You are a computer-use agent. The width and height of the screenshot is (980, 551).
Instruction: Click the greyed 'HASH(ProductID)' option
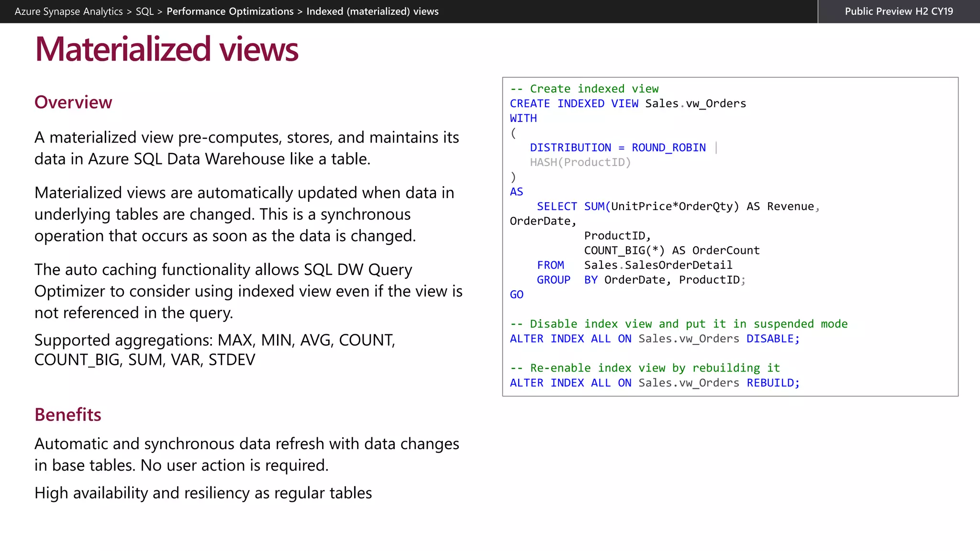[580, 163]
